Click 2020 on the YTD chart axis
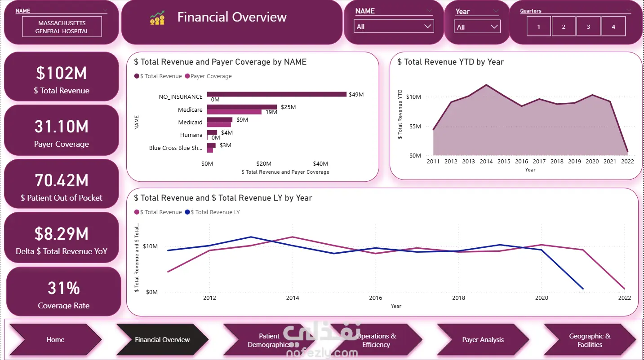The image size is (644, 360). pos(592,162)
